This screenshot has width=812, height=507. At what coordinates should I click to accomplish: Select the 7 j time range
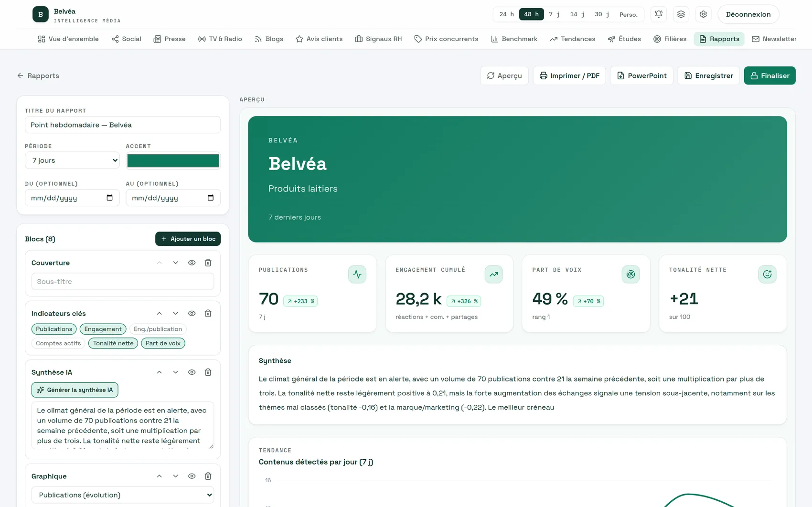(x=555, y=14)
